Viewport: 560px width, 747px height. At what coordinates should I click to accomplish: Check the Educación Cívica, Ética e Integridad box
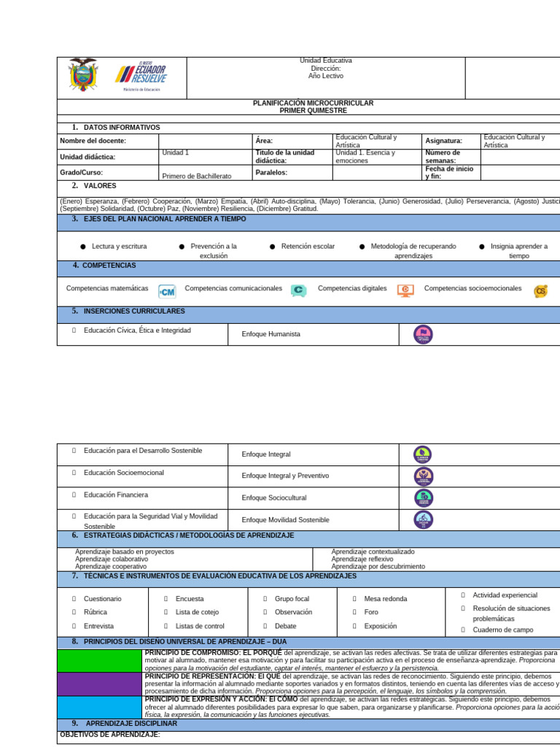click(x=74, y=330)
